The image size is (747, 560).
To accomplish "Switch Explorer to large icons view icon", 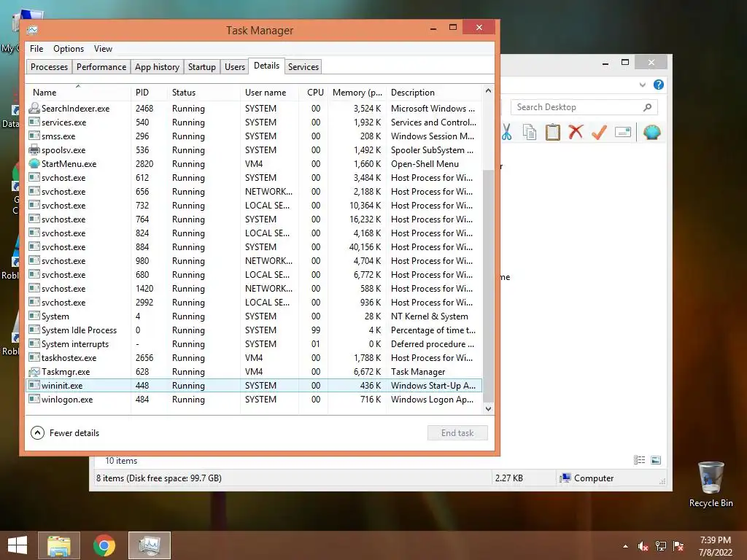I will click(656, 460).
